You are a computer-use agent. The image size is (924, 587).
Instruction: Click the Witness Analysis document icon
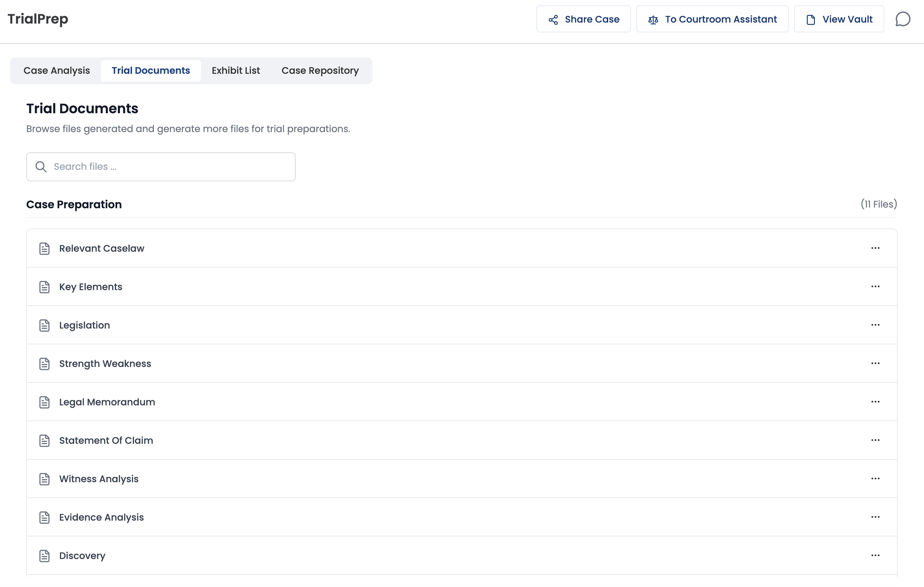(44, 479)
